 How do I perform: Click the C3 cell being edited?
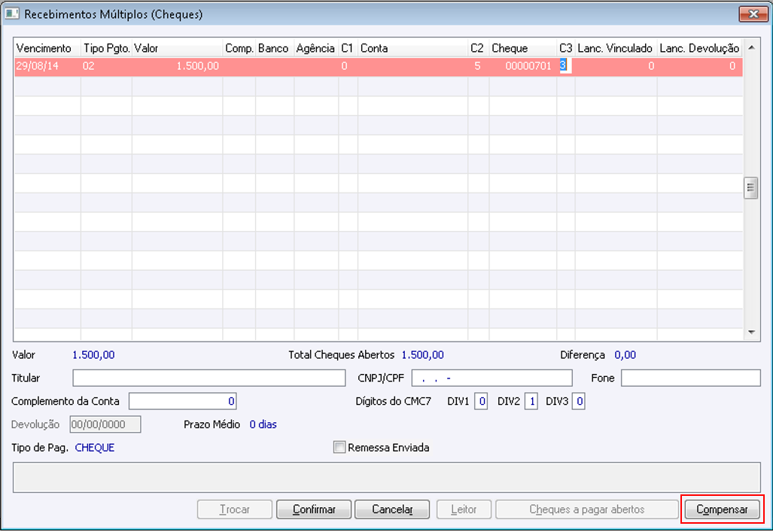tap(565, 65)
